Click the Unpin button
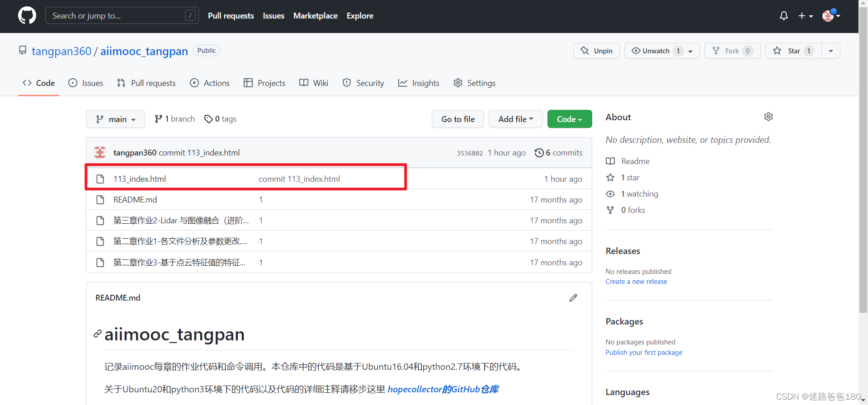This screenshot has width=868, height=405. 596,51
